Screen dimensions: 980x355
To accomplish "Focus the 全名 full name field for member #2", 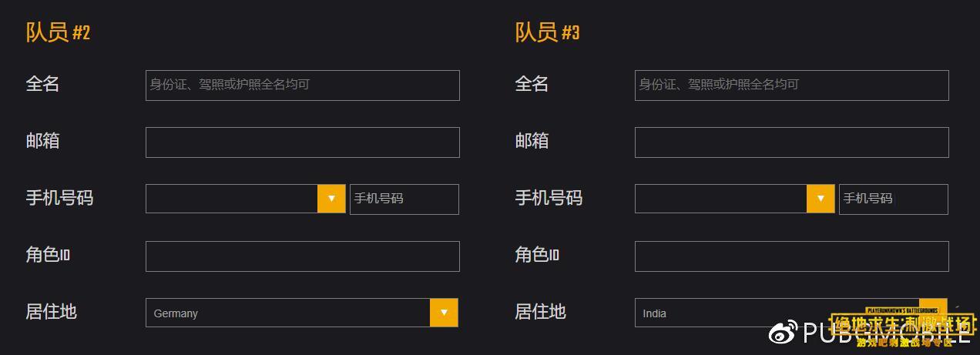I will coord(303,85).
